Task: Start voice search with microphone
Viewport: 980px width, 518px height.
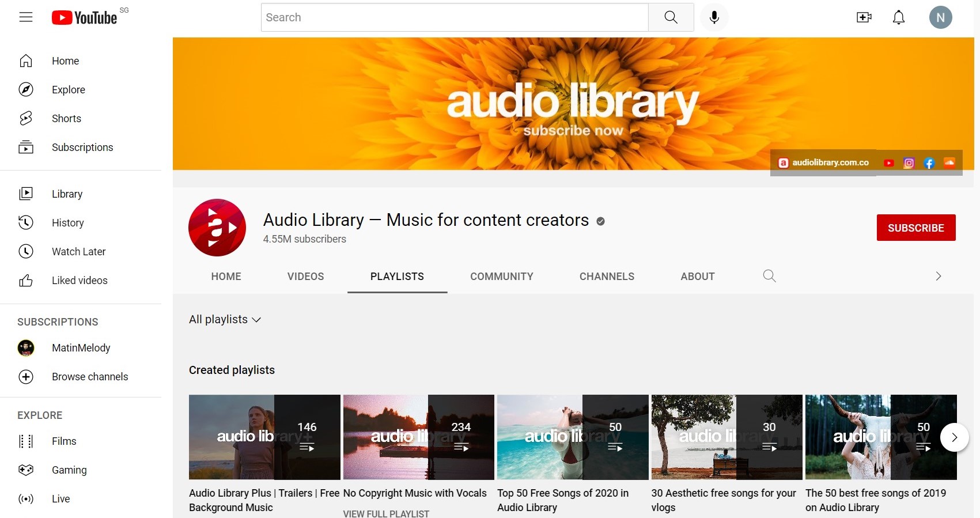Action: tap(714, 17)
